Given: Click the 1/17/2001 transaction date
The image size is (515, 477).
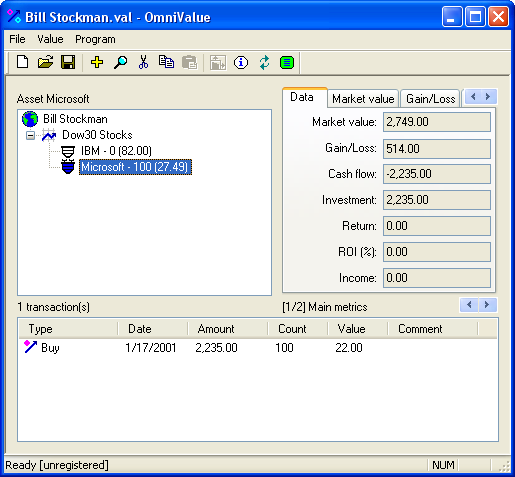Looking at the screenshot, I should [151, 348].
